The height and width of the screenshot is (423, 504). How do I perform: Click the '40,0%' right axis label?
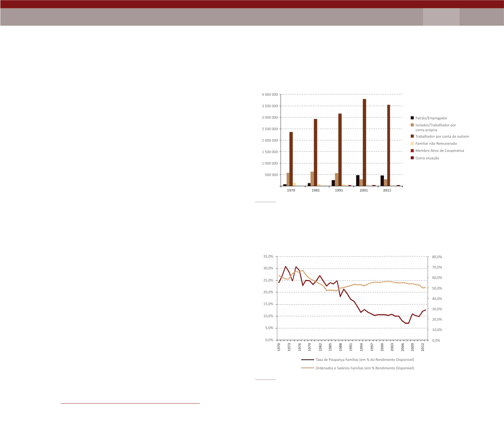pos(437,299)
